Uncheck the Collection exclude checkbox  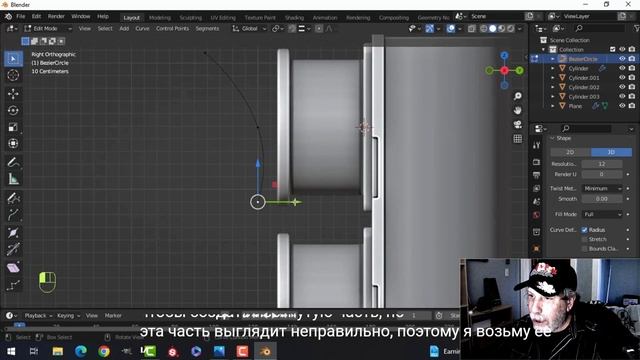[612, 49]
